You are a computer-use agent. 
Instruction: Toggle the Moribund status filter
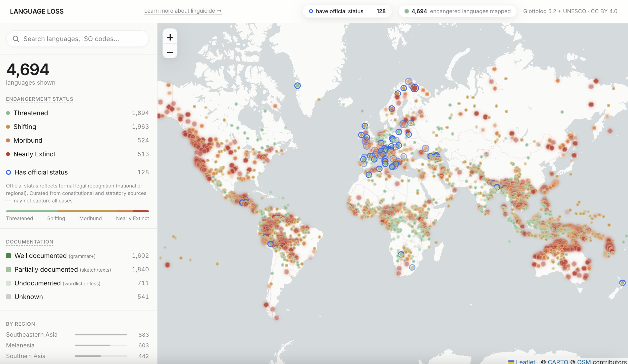pos(28,140)
